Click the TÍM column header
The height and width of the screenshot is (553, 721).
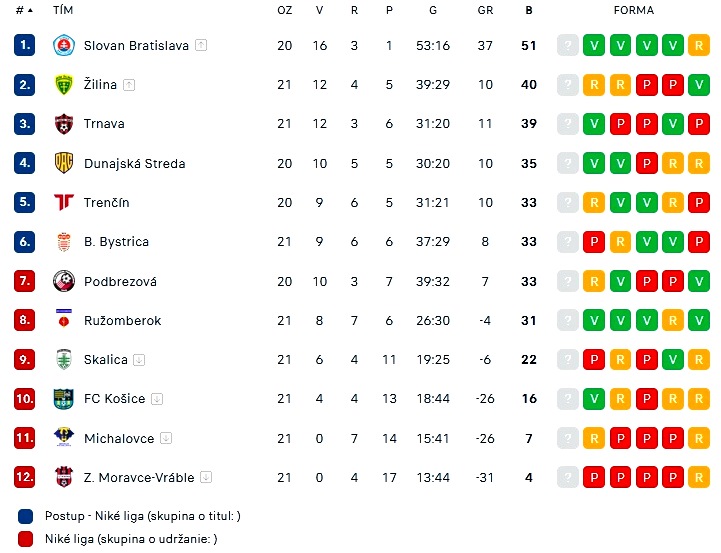pyautogui.click(x=63, y=10)
